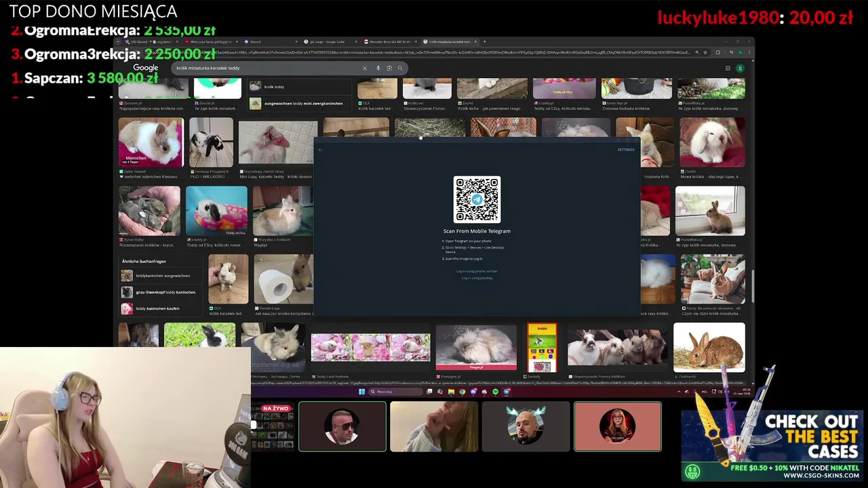
Task: Open the rabbit by window image
Action: tap(710, 211)
